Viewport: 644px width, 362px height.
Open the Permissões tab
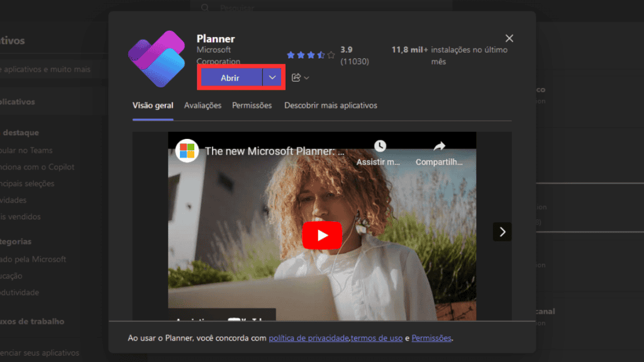point(252,106)
